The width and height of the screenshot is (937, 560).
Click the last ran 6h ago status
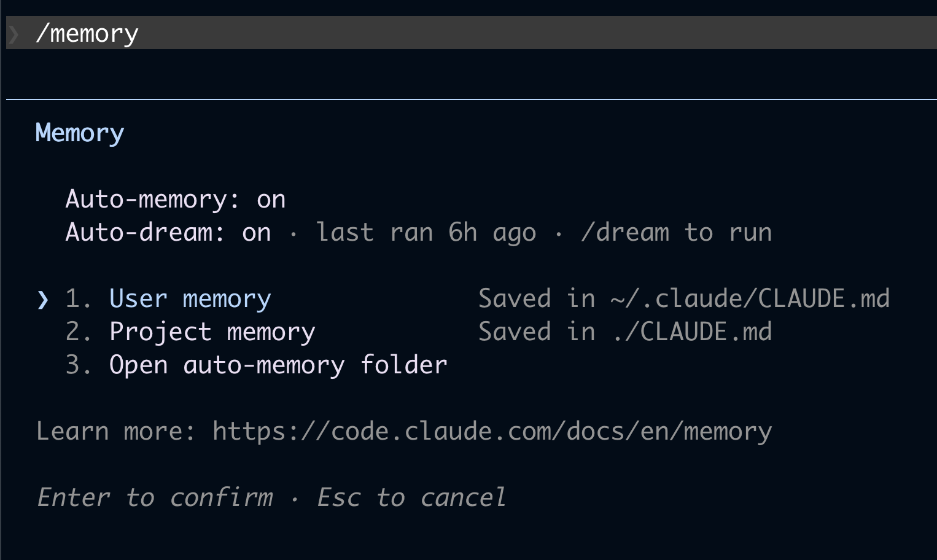click(x=426, y=233)
